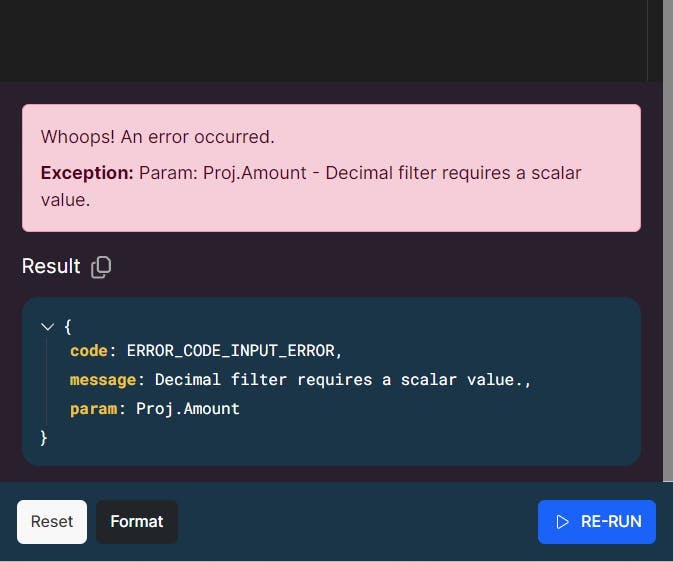Select the ERROR_CODE_INPUT_ERROR value

234,351
